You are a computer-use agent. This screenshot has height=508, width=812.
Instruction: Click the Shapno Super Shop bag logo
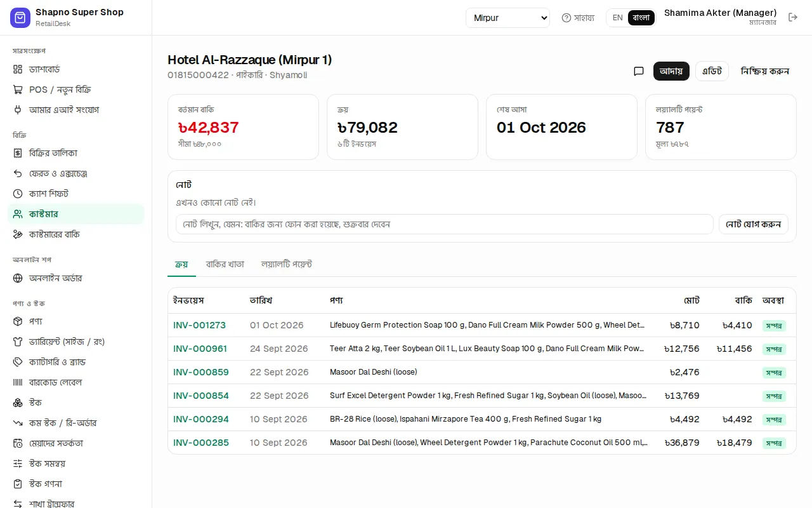pyautogui.click(x=20, y=18)
